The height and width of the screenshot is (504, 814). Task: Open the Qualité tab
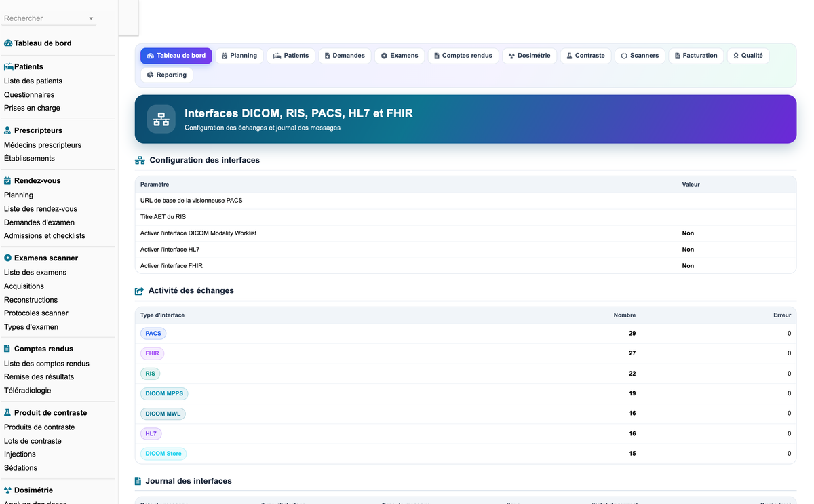[x=748, y=56]
